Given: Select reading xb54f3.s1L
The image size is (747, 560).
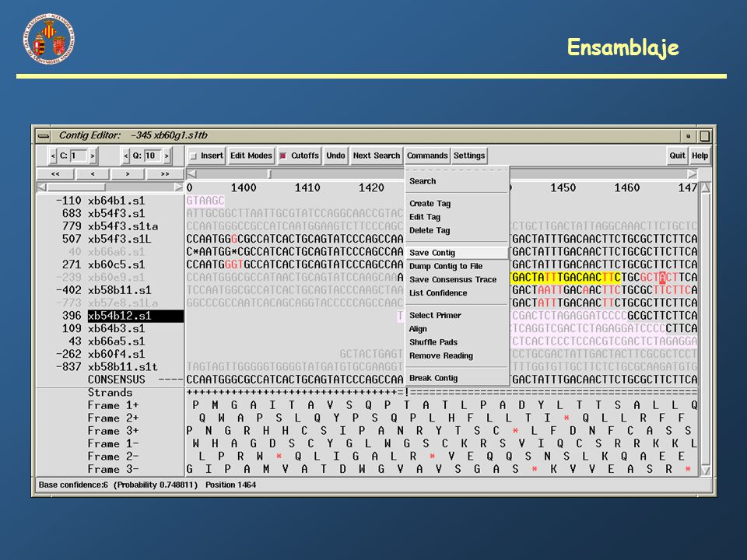Looking at the screenshot, I should [x=120, y=239].
